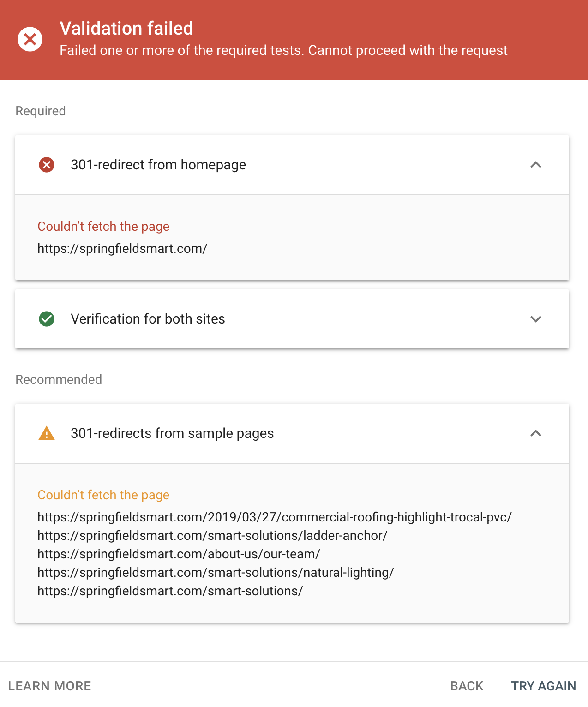Open the commercial-roofing-highlight-trocal-pvc URL
Viewport: 588px width, 707px height.
point(274,517)
